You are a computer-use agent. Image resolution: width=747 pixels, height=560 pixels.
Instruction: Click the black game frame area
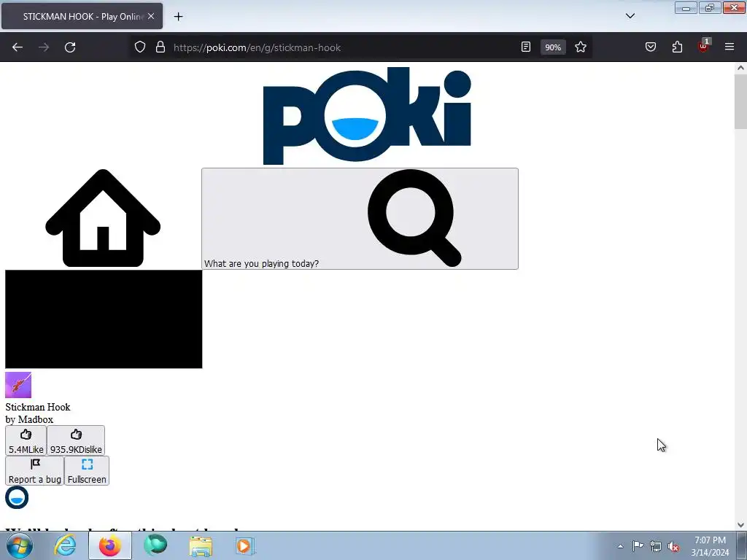pyautogui.click(x=104, y=319)
